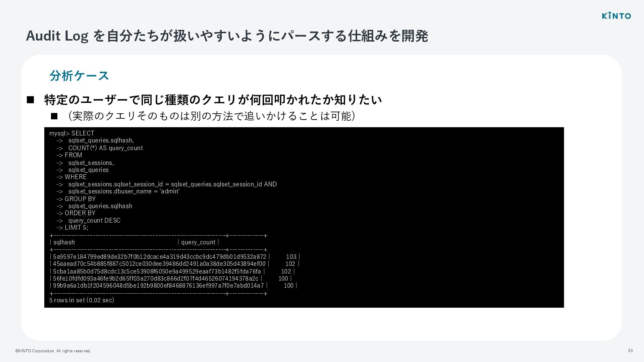The image size is (644, 362).
Task: Click the 'query_count DESC' line
Action: point(88,221)
